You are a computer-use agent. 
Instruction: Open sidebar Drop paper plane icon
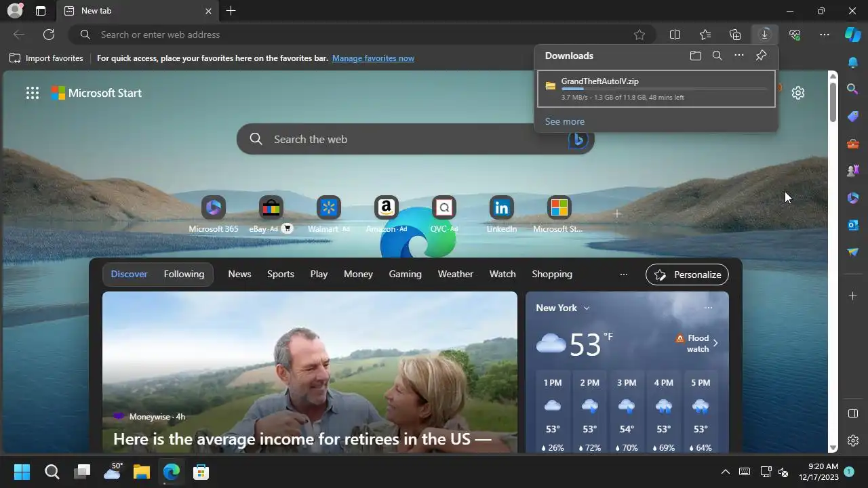tap(853, 251)
